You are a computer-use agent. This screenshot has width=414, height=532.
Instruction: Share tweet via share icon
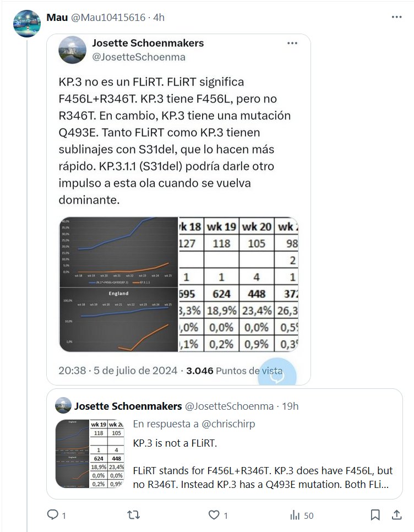point(396,515)
